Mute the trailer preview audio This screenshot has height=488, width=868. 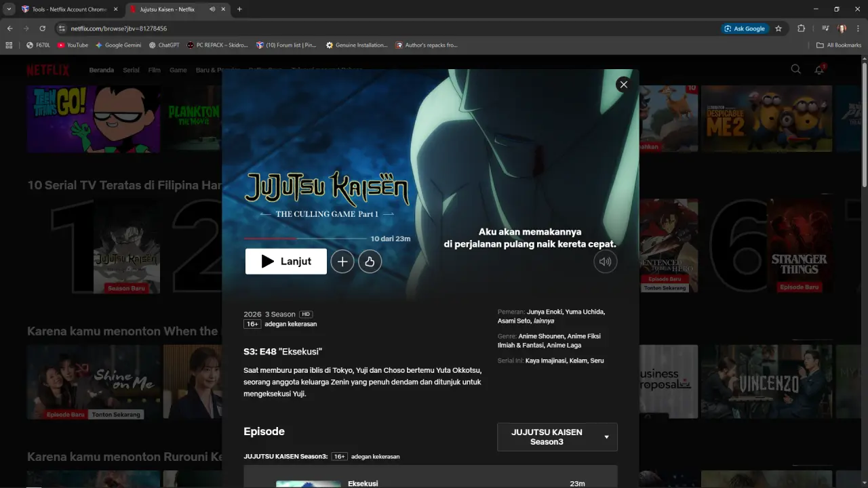(605, 262)
